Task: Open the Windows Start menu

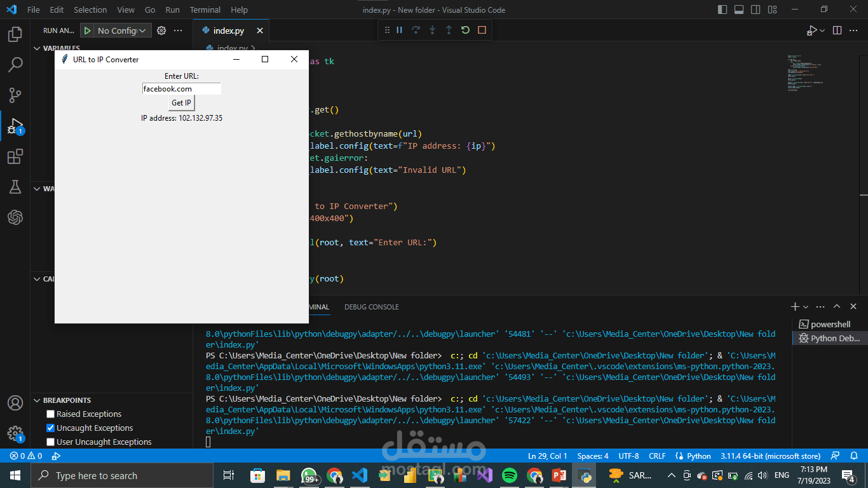Action: click(15, 475)
